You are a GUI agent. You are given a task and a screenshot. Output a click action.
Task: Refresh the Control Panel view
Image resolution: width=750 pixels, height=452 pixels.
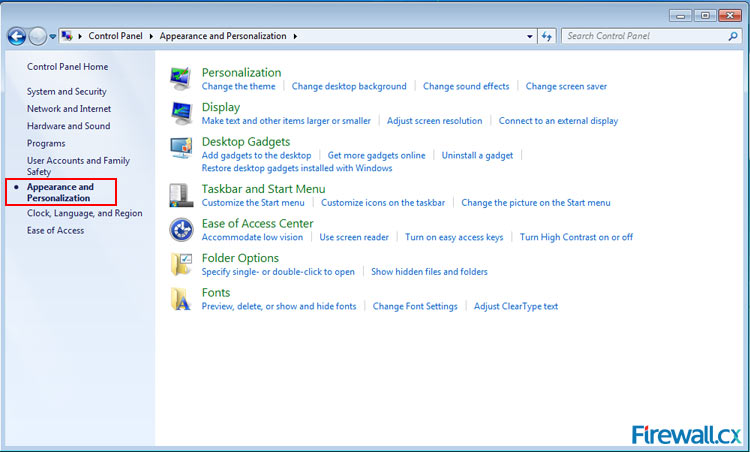pos(547,36)
